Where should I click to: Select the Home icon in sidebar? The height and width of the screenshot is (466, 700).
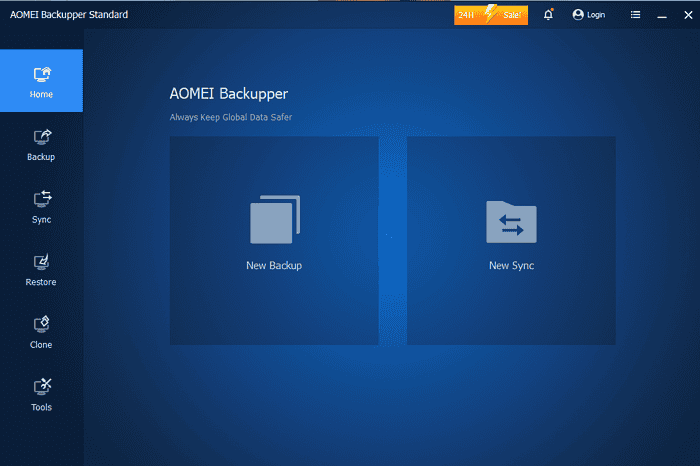click(x=41, y=74)
